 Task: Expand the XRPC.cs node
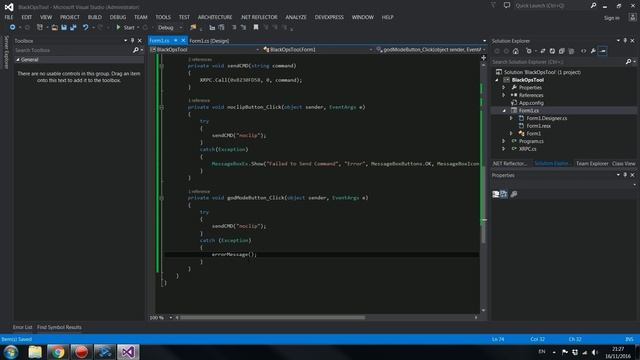(504, 149)
